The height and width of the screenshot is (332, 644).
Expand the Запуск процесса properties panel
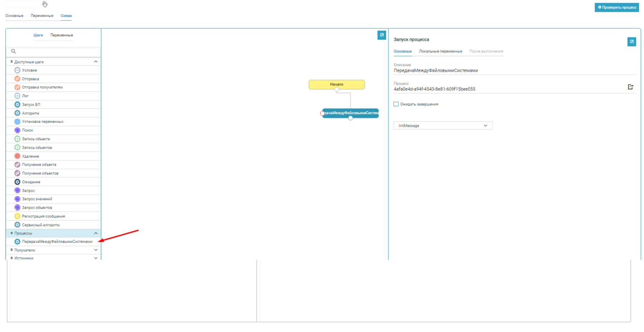[x=631, y=42]
